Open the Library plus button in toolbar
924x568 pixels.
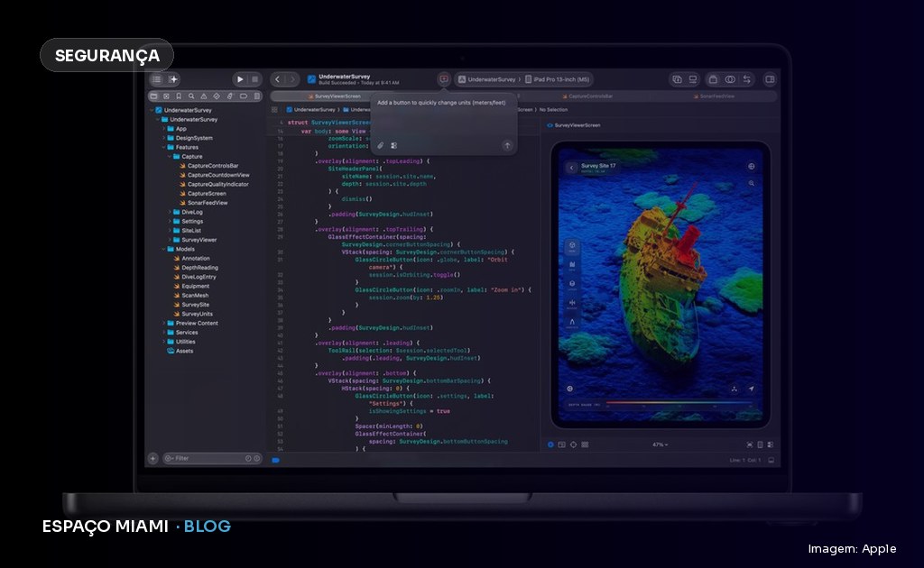(677, 79)
